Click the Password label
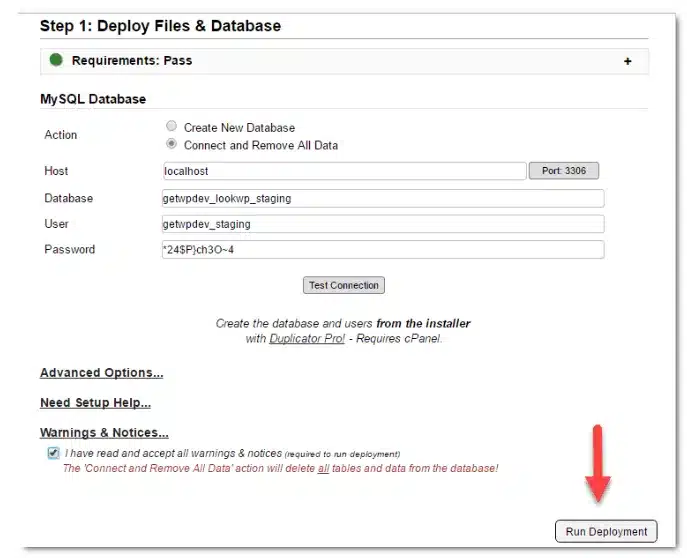687x558 pixels. click(x=70, y=249)
